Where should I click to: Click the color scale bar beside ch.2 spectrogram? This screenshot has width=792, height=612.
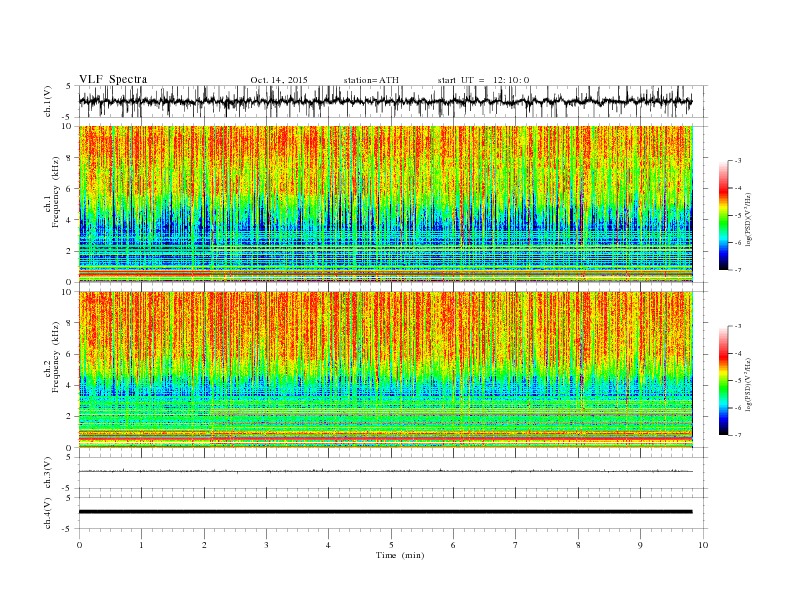coord(723,380)
